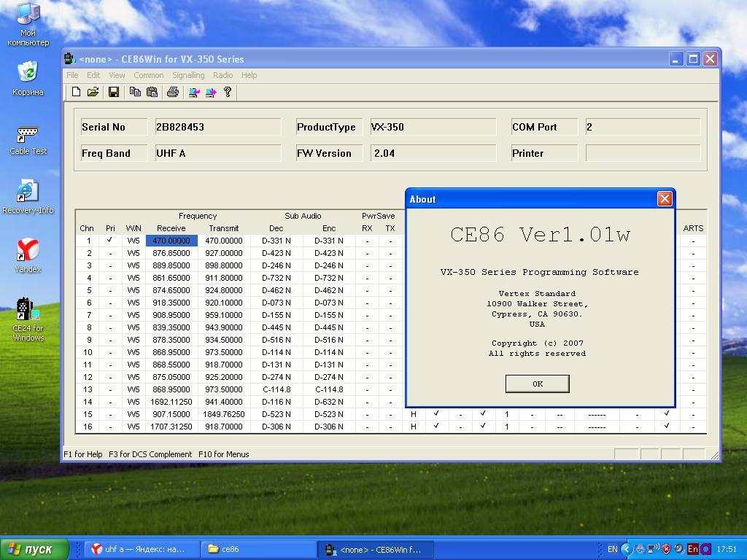Open the Radio menu
Image resolution: width=747 pixels, height=560 pixels.
[x=223, y=75]
